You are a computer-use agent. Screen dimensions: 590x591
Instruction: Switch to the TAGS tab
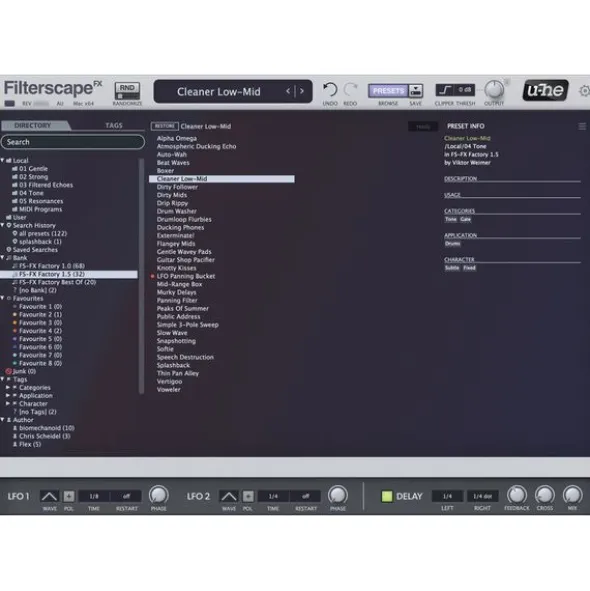point(114,125)
